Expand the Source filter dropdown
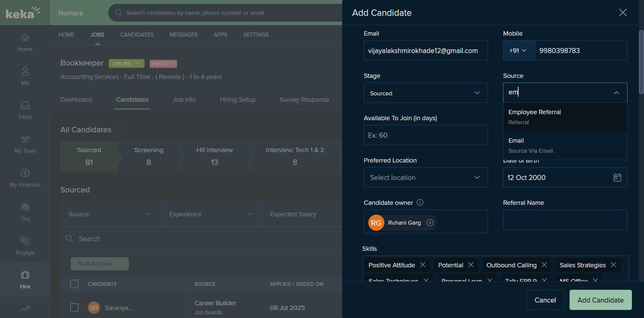The height and width of the screenshot is (318, 644). [x=111, y=214]
